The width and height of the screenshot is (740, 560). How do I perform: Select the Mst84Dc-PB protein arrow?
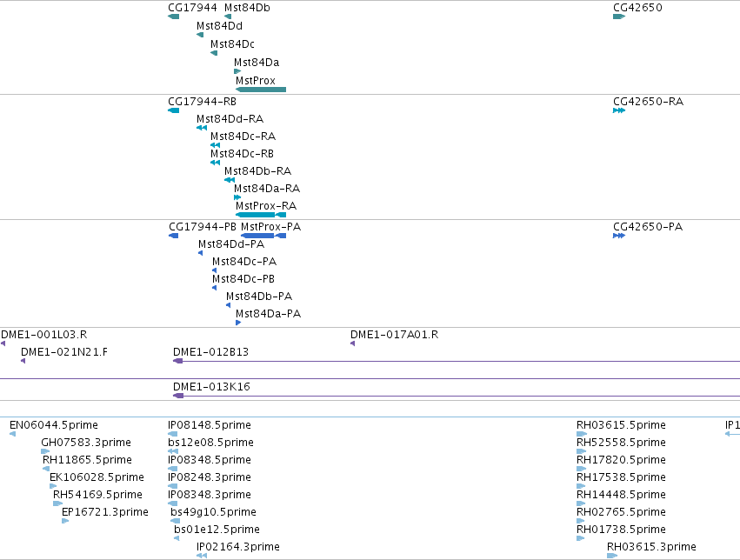point(214,288)
